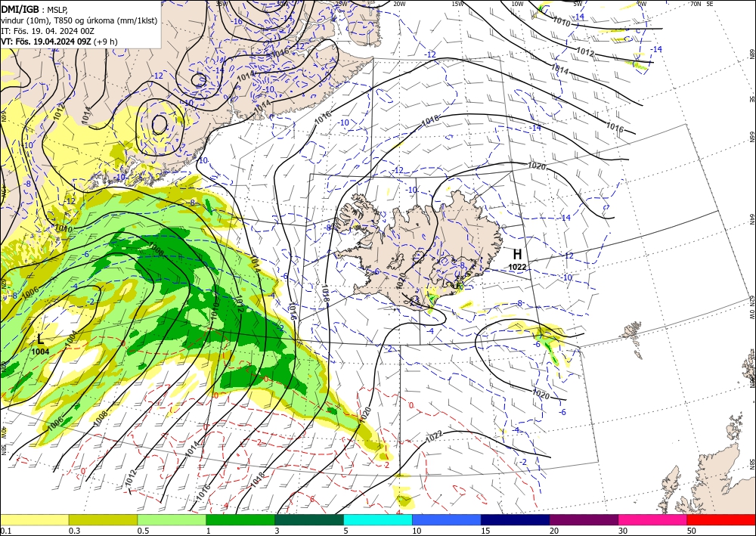Click the '1022' value below the H marker
756x536 pixels.
click(x=517, y=267)
